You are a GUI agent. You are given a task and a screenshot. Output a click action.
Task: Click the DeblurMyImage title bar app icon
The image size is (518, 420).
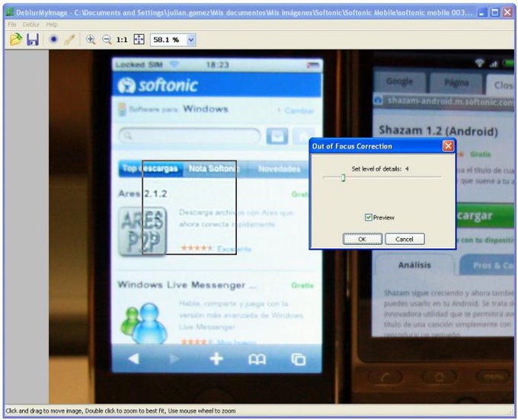pyautogui.click(x=10, y=12)
